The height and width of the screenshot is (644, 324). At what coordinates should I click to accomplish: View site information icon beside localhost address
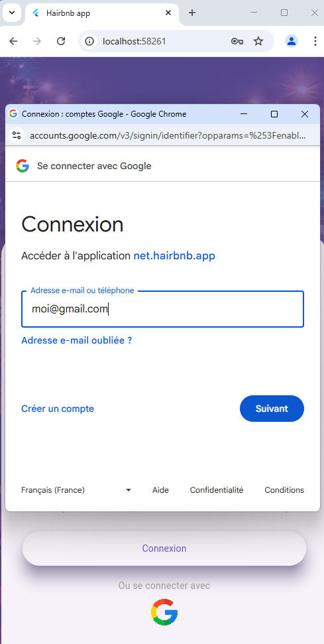(x=89, y=41)
